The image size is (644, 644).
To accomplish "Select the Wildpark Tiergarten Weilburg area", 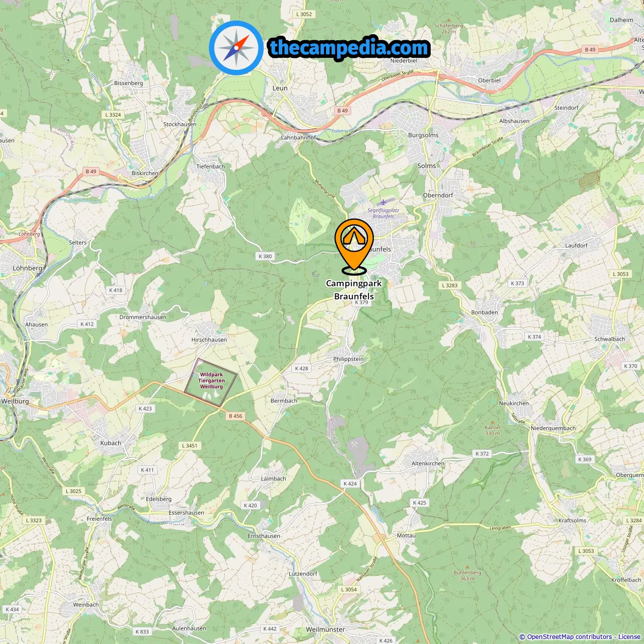I will click(211, 382).
